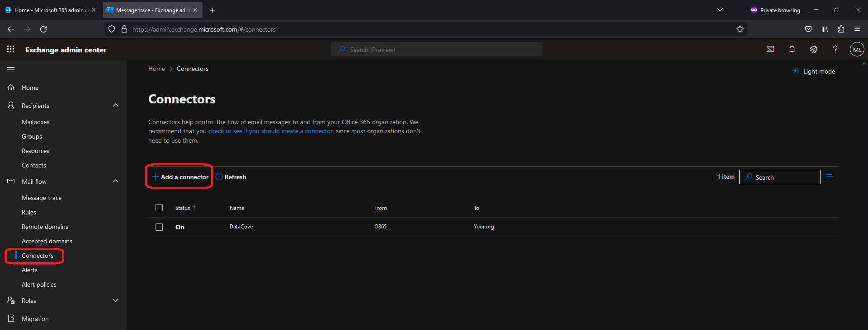Open the app launcher waffle icon

tap(11, 49)
